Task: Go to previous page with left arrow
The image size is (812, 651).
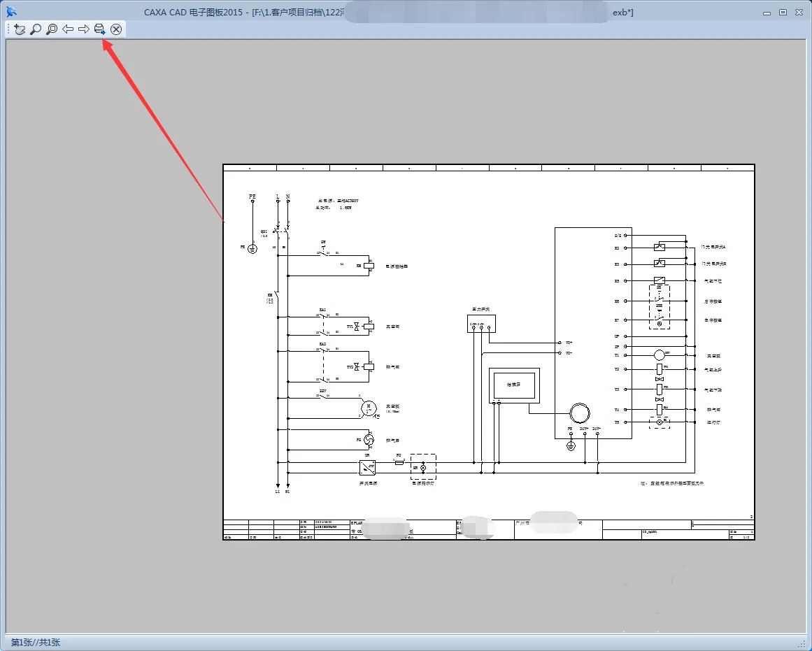Action: click(x=68, y=29)
